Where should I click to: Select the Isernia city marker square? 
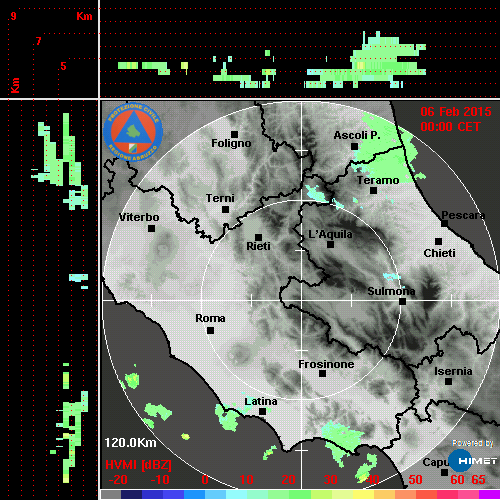click(x=448, y=381)
